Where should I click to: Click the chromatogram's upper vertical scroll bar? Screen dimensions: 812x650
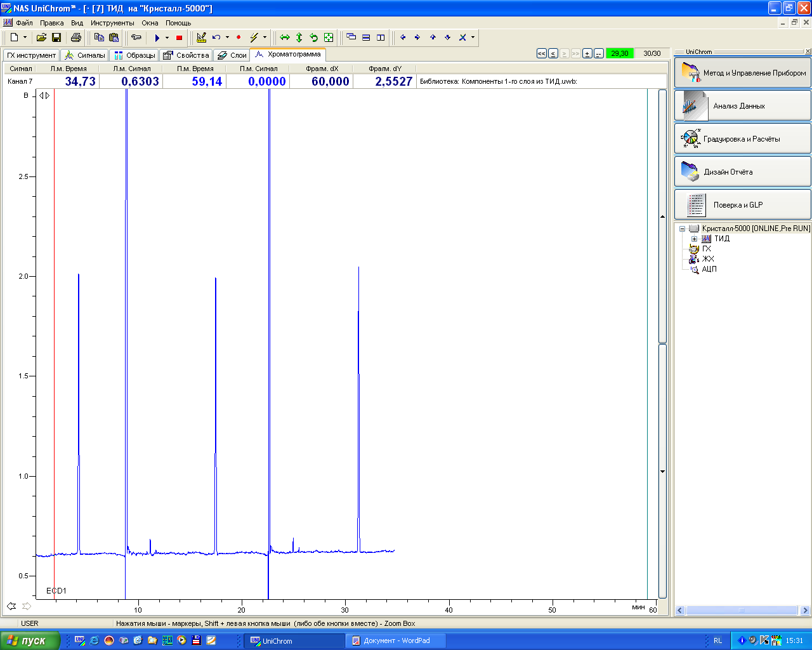pos(663,216)
